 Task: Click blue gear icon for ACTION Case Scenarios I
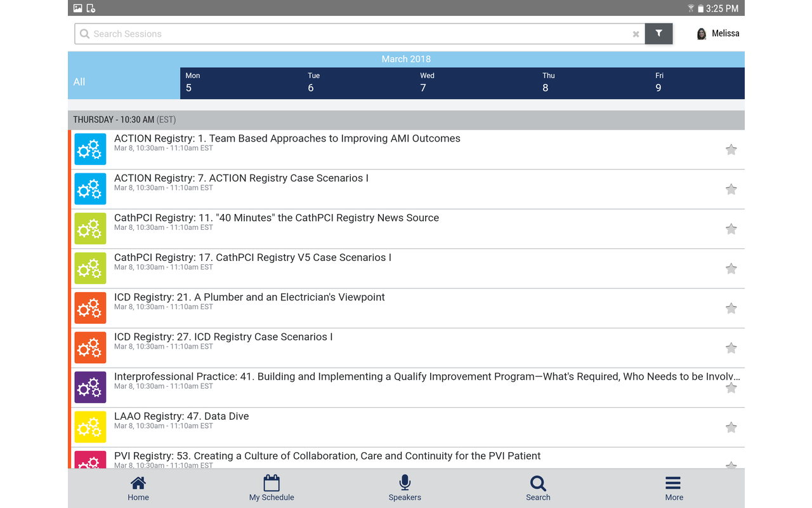click(90, 189)
